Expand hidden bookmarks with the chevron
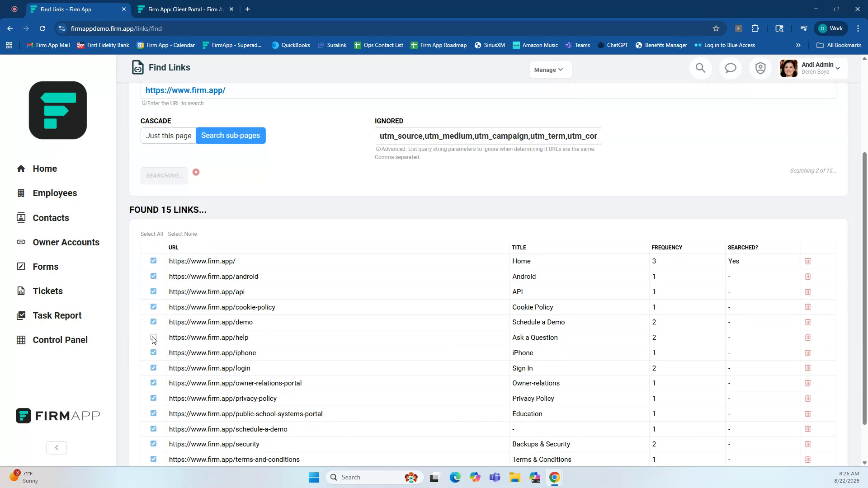868x488 pixels. point(798,45)
